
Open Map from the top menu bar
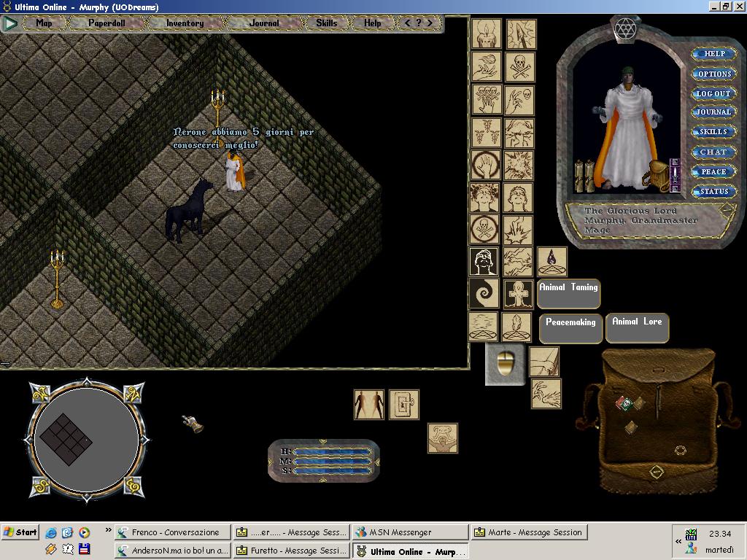click(x=44, y=23)
